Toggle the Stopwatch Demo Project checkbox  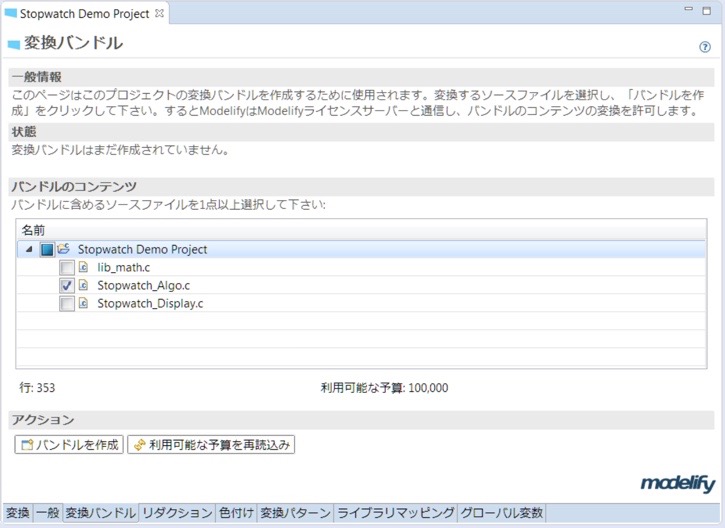(x=47, y=250)
